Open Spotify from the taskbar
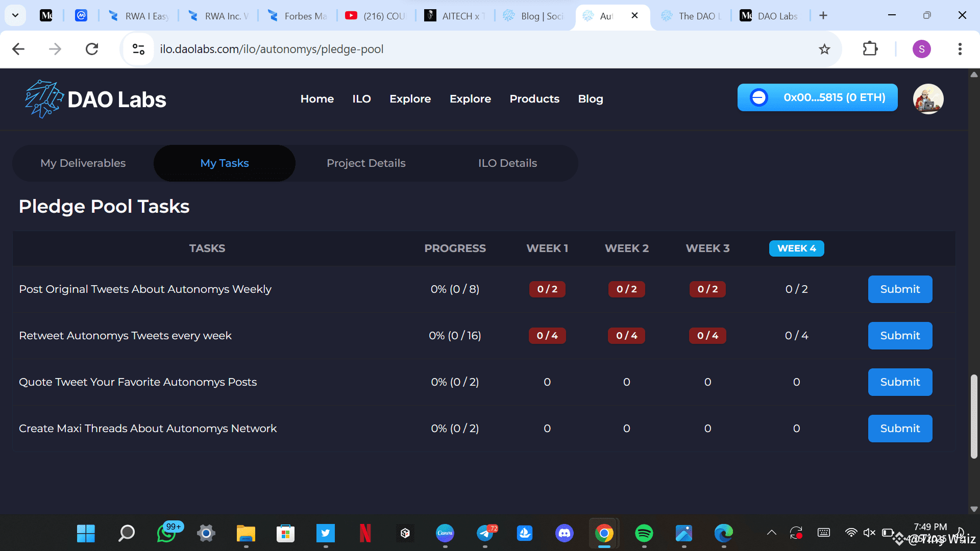This screenshot has height=551, width=980. pyautogui.click(x=644, y=533)
